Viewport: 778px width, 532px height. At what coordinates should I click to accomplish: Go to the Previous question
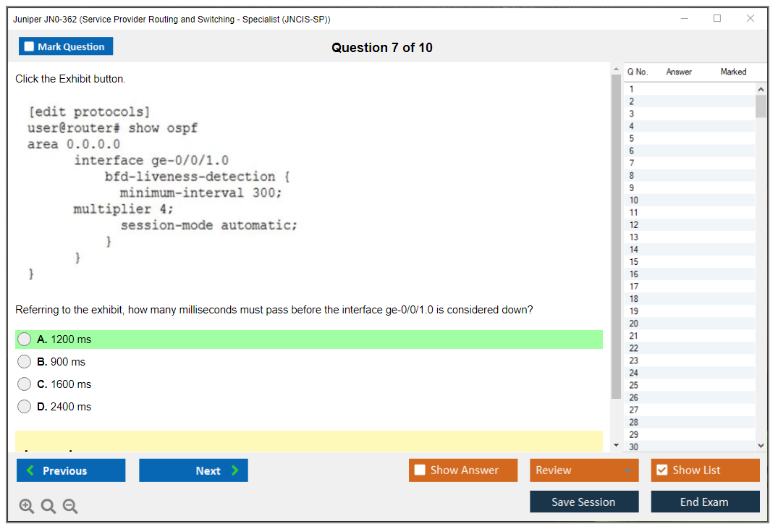coord(71,470)
